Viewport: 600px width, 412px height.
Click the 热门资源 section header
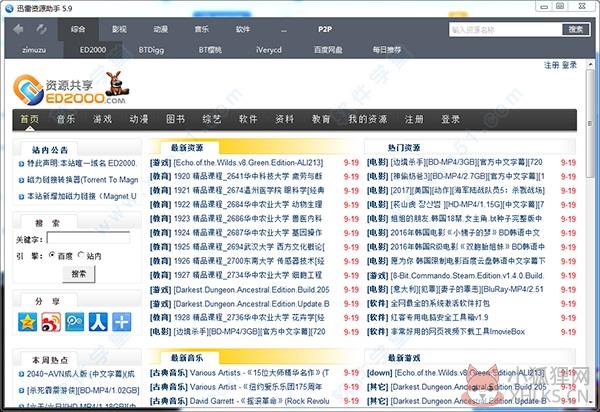tap(404, 148)
